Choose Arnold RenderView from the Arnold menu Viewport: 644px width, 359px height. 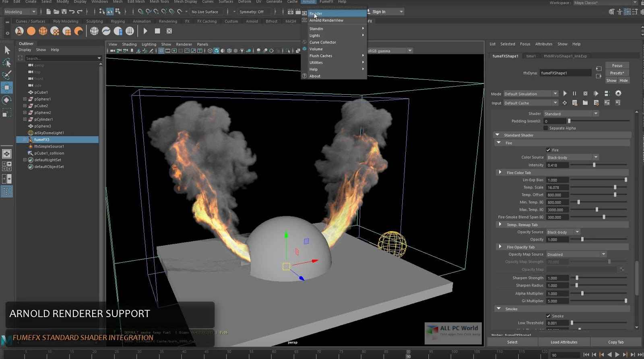click(326, 20)
